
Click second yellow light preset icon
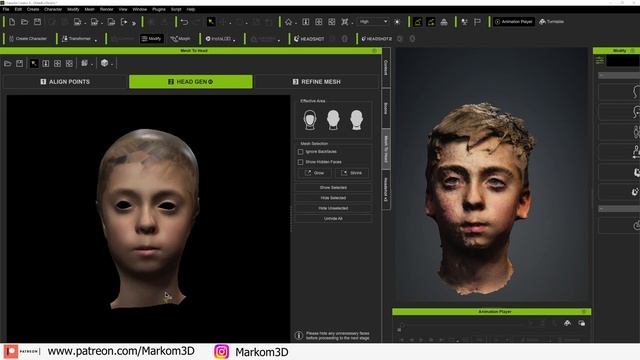click(x=431, y=22)
